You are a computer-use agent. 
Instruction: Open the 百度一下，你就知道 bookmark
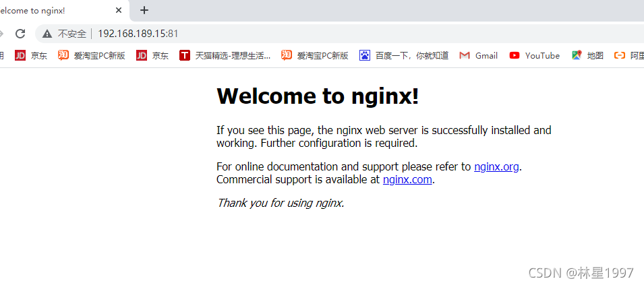(x=404, y=55)
